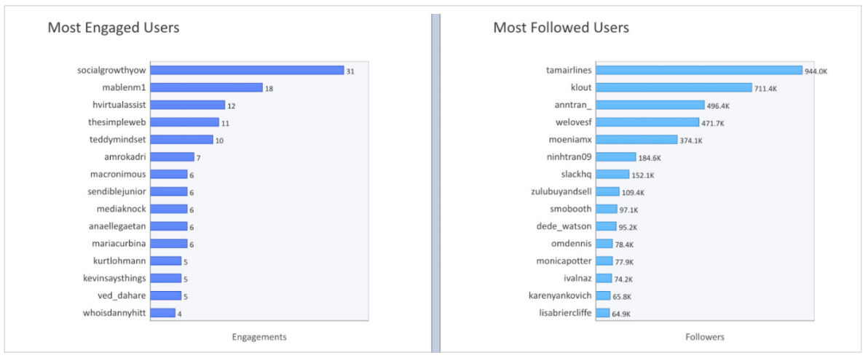
Task: Select the amrokadri bar with 7 engagements
Action: pyautogui.click(x=172, y=156)
